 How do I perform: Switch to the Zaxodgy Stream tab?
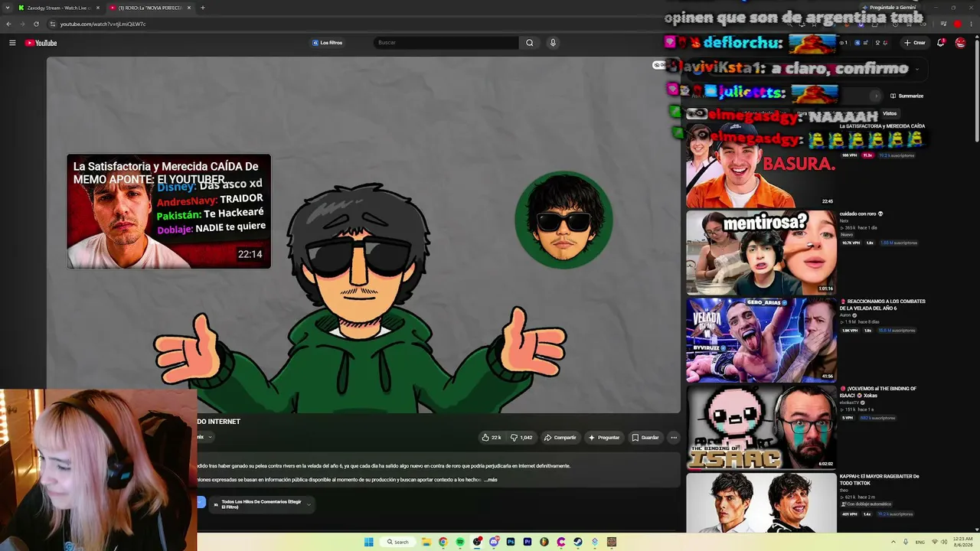coord(60,8)
